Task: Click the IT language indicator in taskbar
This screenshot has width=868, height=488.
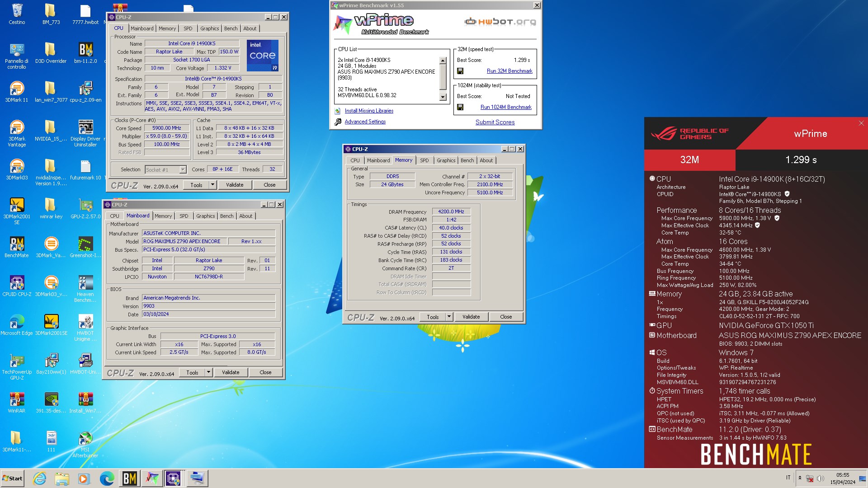Action: (x=788, y=478)
